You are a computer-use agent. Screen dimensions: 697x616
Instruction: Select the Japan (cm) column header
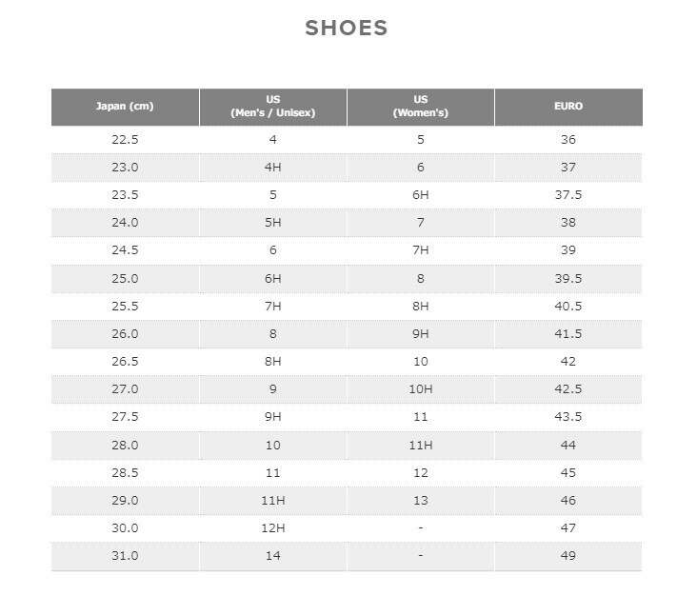(125, 107)
